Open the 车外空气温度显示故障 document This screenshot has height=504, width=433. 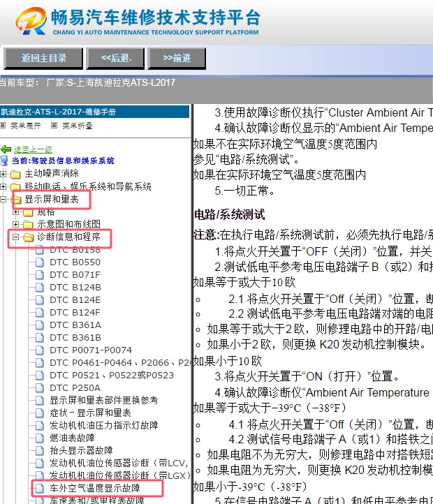coord(95,488)
